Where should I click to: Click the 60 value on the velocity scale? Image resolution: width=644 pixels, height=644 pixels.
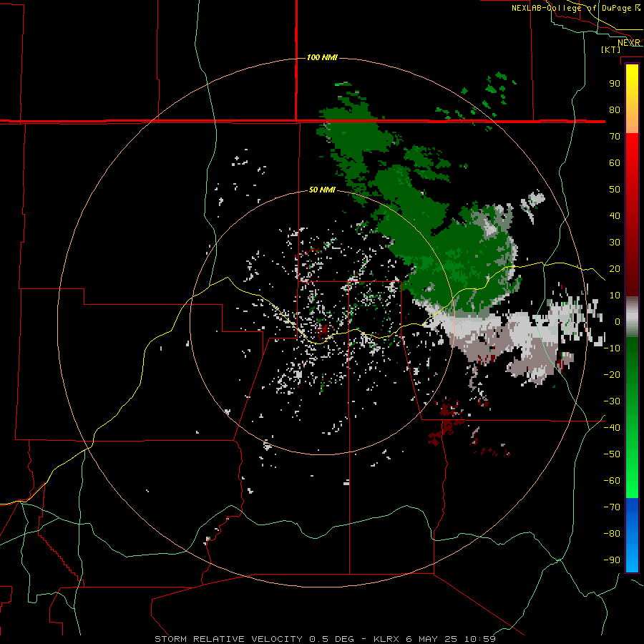[x=615, y=163]
